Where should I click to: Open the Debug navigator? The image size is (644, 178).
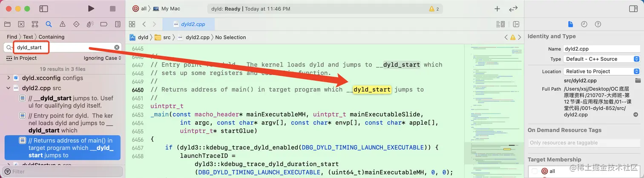pos(90,24)
